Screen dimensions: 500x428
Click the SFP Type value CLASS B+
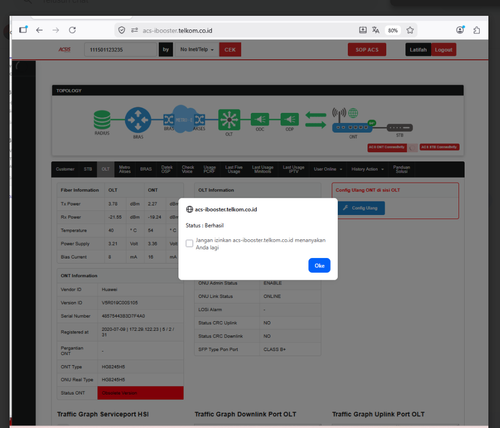pos(275,349)
